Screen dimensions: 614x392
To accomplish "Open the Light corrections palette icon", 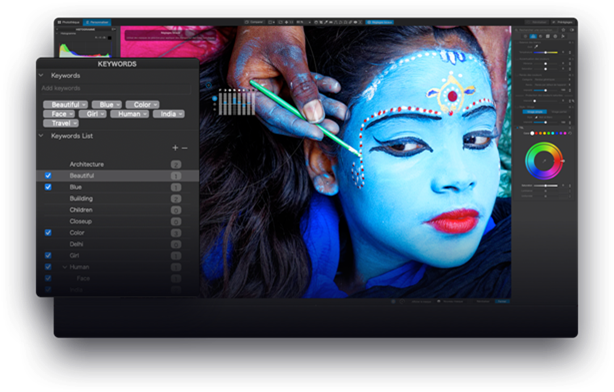I will [526, 36].
